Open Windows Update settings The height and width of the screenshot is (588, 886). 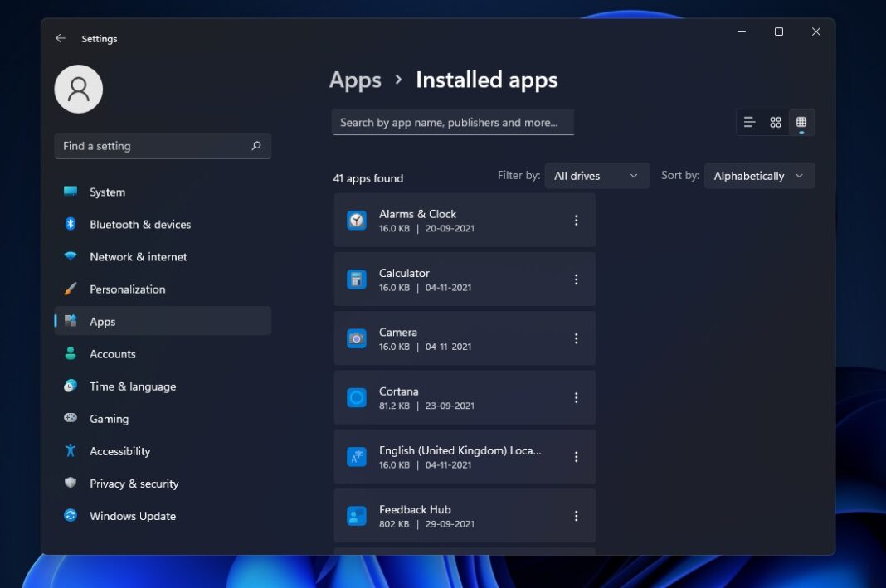pyautogui.click(x=132, y=515)
